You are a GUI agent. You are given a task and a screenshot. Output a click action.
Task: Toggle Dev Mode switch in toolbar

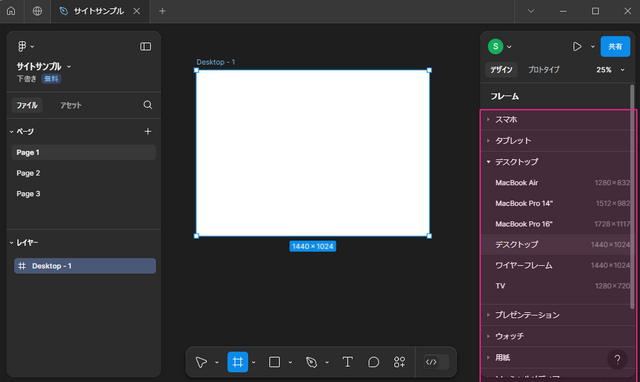pyautogui.click(x=436, y=362)
